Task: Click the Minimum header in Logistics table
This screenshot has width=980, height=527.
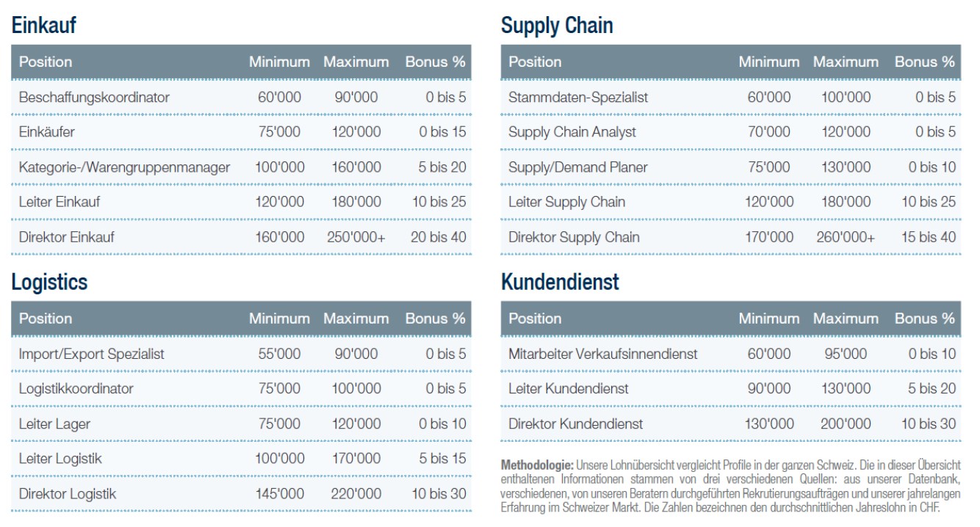Action: [279, 319]
